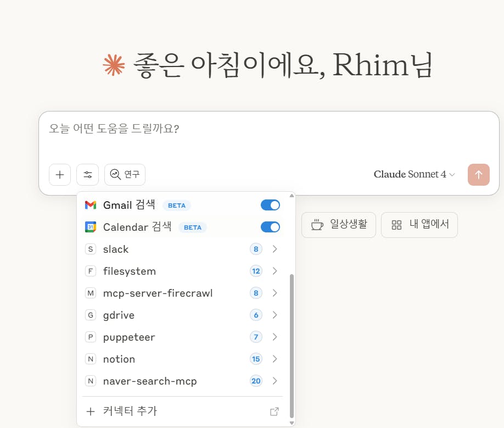
Task: Click the scrollbar down arrow
Action: (x=292, y=423)
